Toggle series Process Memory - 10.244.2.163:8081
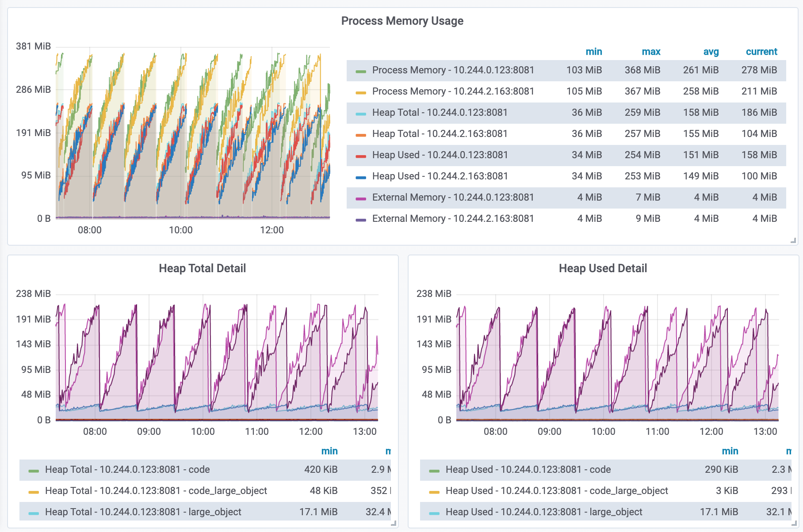Viewport: 803px width, 532px height. pyautogui.click(x=453, y=91)
